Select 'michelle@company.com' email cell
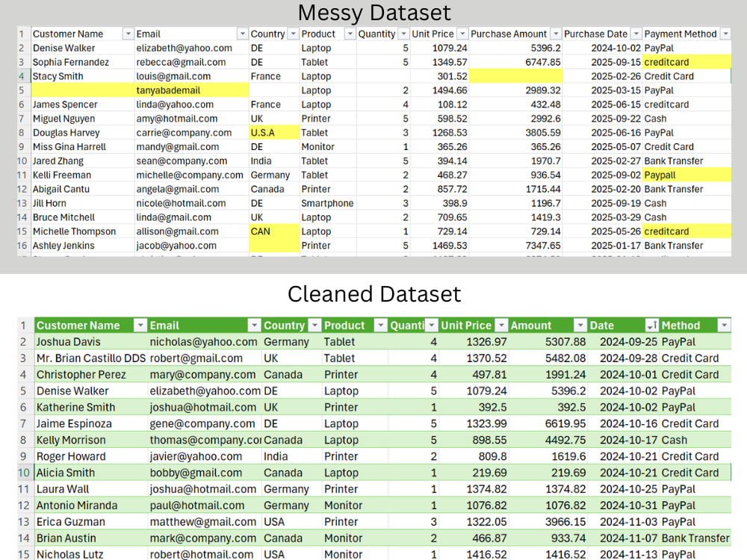This screenshot has width=747, height=560. (x=191, y=175)
